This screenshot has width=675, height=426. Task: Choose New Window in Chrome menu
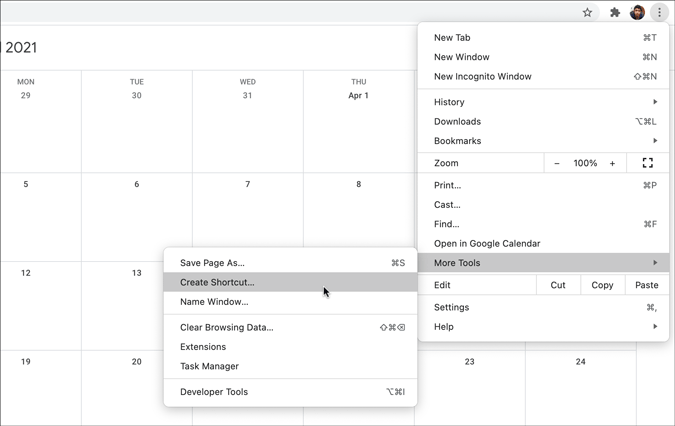[543, 57]
